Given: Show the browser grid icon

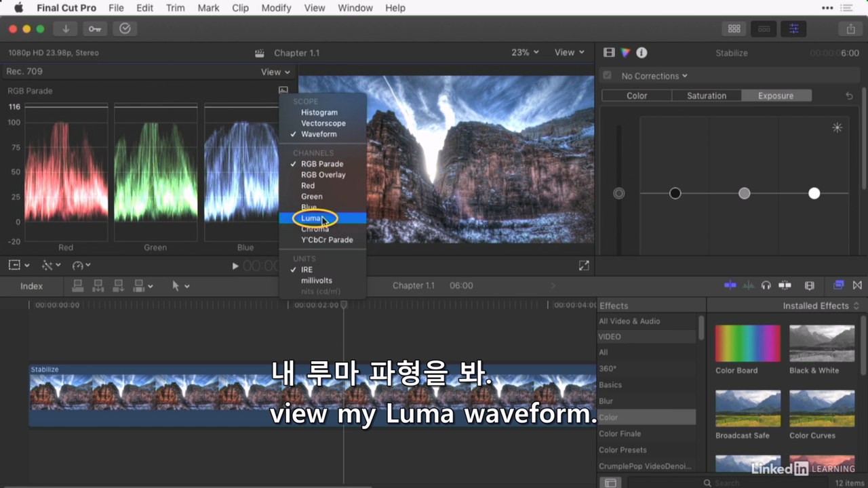Looking at the screenshot, I should 734,28.
